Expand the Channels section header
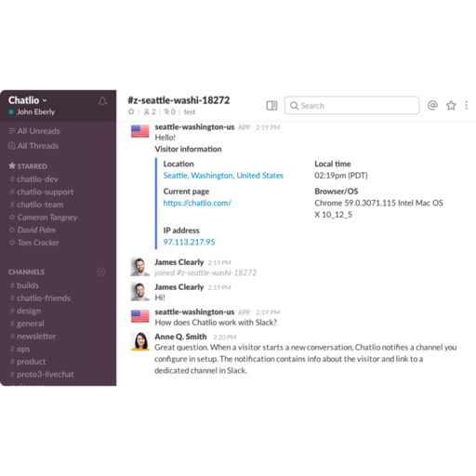476x476 pixels. 26,272
